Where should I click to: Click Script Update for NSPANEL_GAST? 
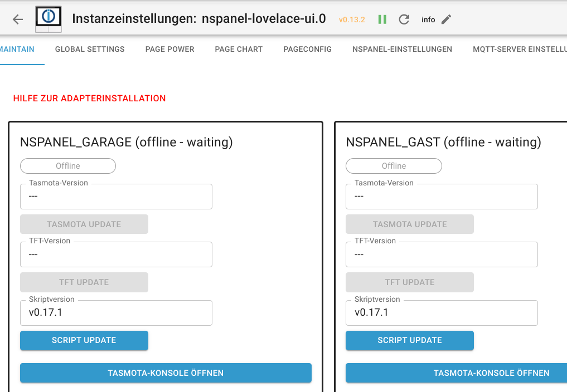tap(410, 340)
